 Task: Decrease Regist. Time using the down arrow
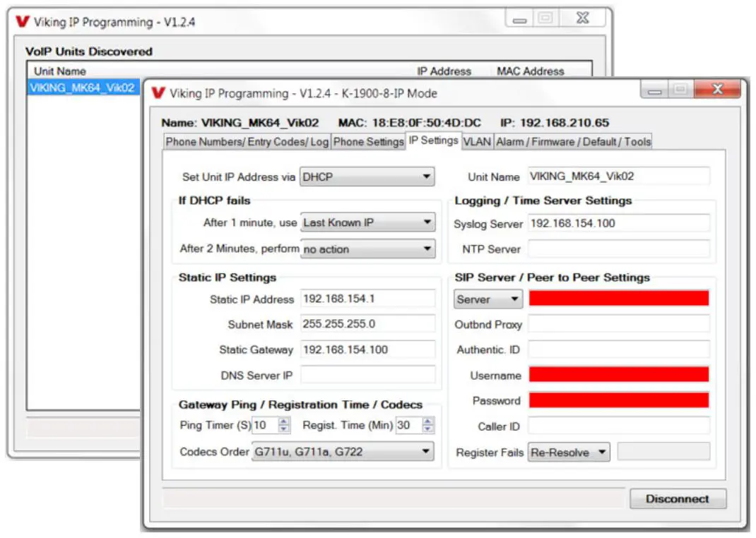tap(428, 428)
